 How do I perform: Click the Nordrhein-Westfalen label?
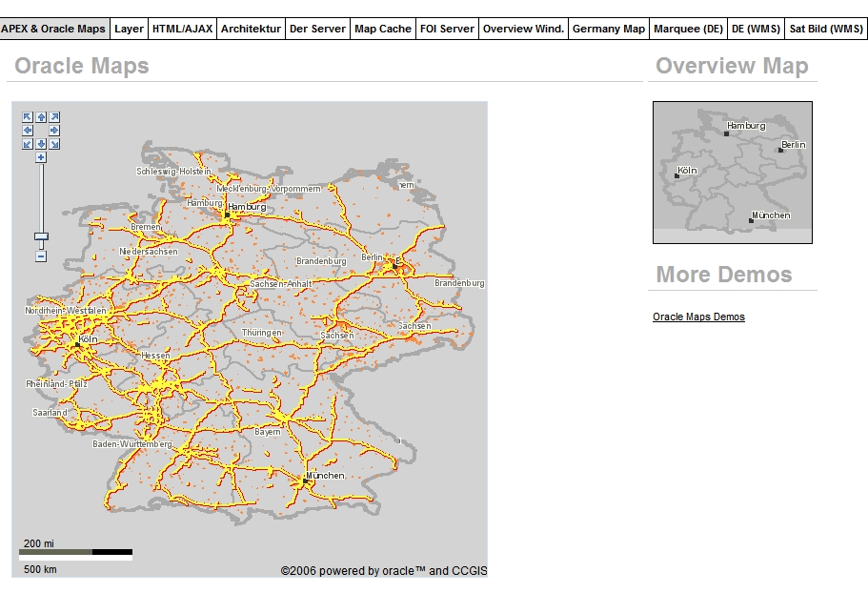pyautogui.click(x=66, y=311)
